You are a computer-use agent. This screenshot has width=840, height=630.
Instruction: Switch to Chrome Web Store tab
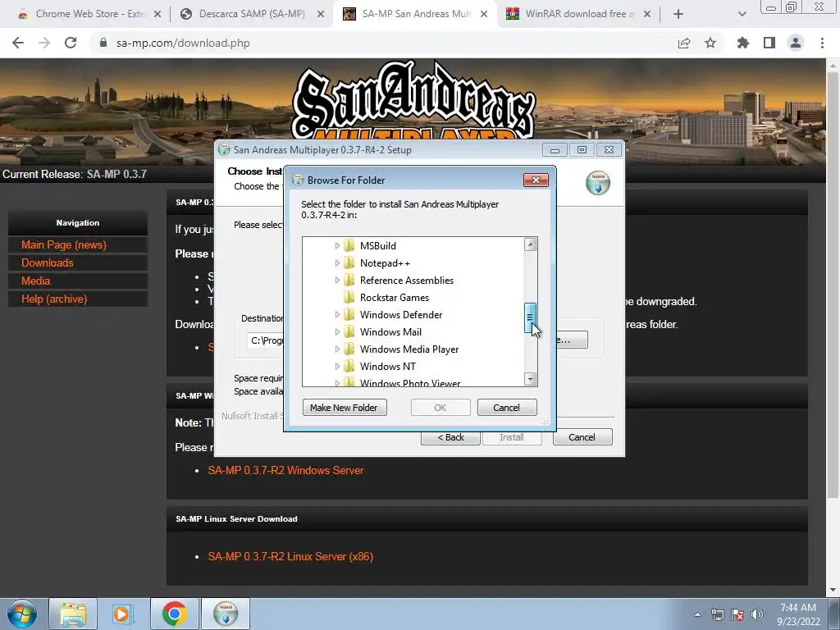89,15
